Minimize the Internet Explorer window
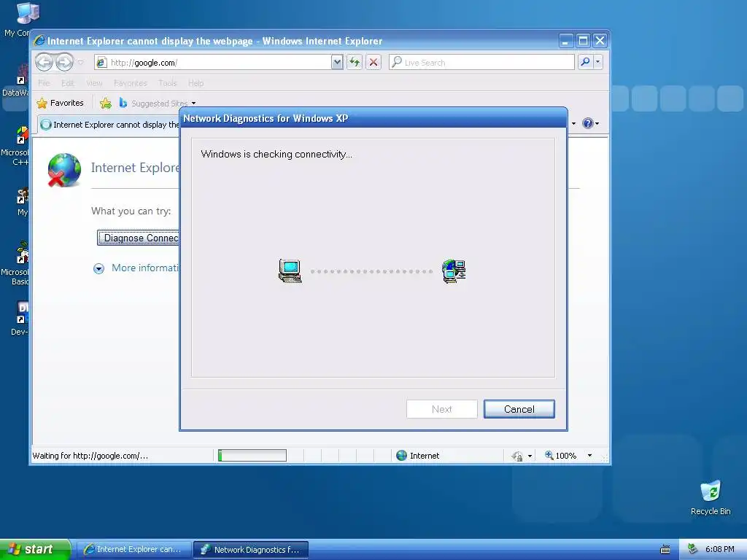The width and height of the screenshot is (747, 560). tap(565, 41)
